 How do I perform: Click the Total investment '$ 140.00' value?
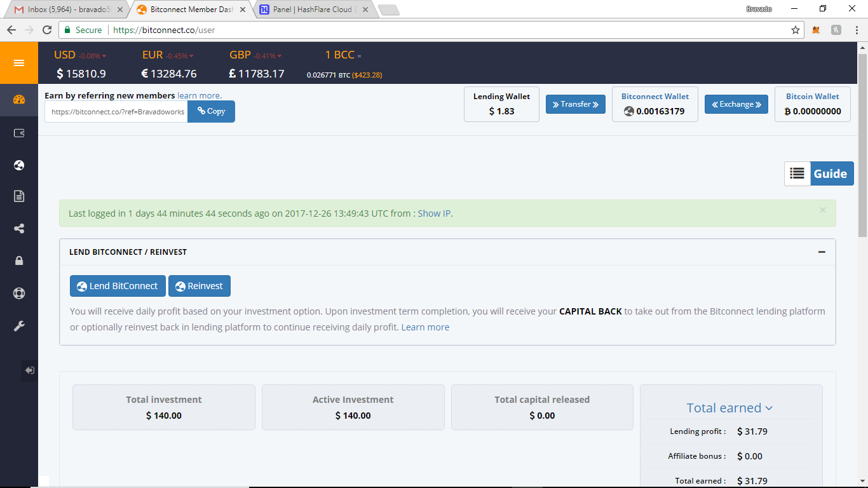164,416
